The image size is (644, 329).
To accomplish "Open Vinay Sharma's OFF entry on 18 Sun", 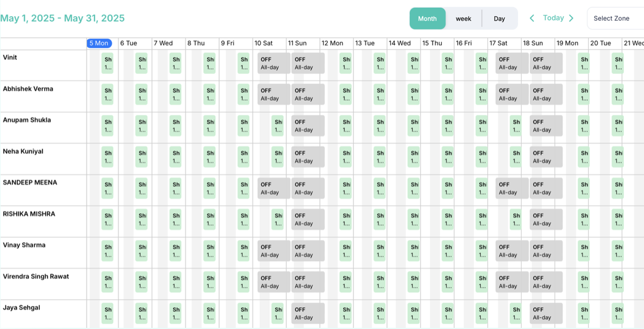I will 546,251.
